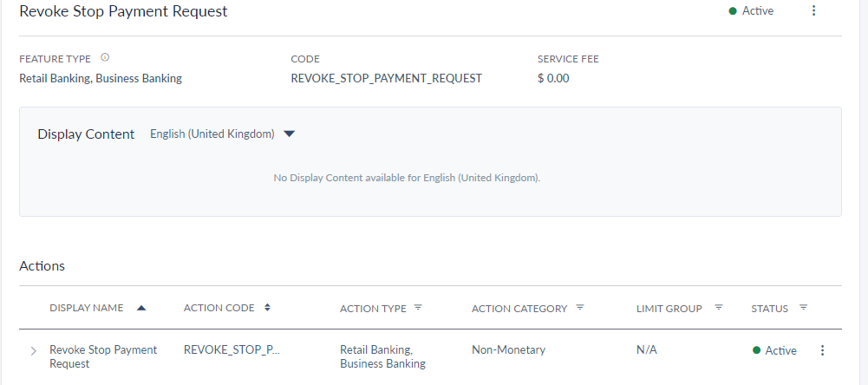Click the Action Code sort icon
This screenshot has width=868, height=385.
[x=268, y=308]
